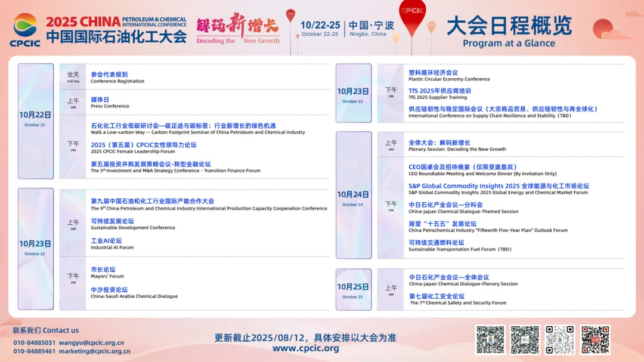Select the October 25 date block

354,290
